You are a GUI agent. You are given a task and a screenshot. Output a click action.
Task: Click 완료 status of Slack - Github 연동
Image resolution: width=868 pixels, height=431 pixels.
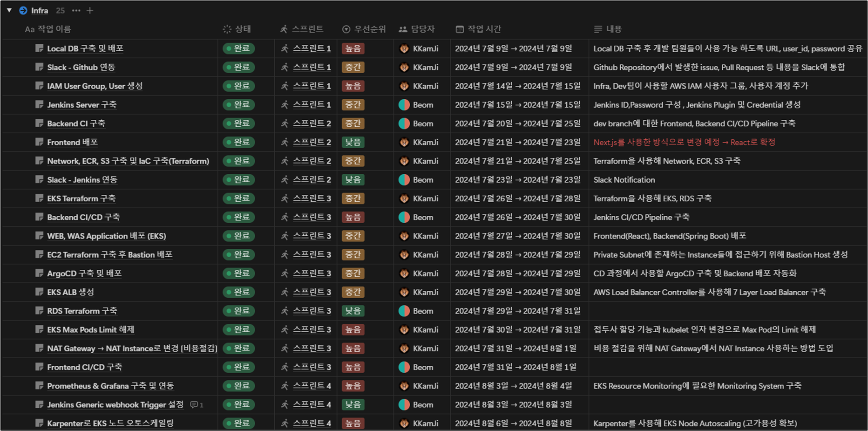click(238, 67)
